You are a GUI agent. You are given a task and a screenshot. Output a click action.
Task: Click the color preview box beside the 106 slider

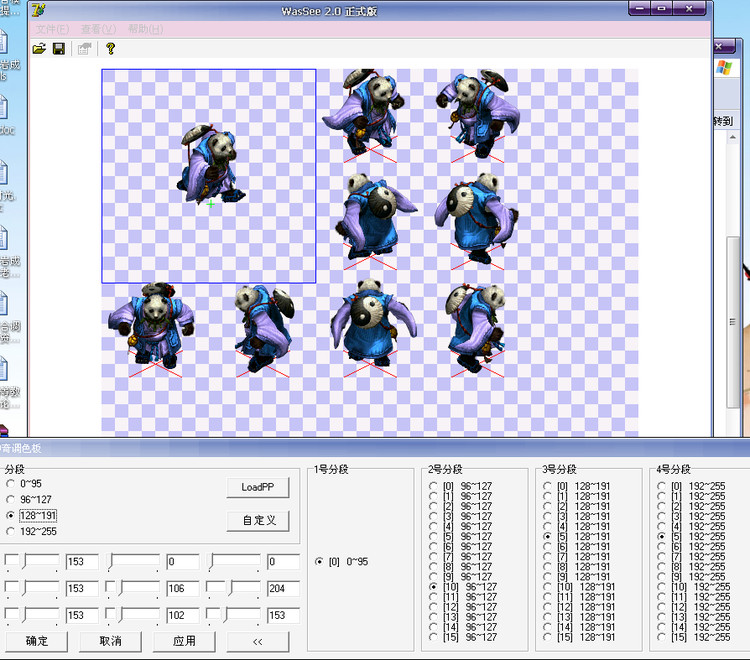point(110,586)
